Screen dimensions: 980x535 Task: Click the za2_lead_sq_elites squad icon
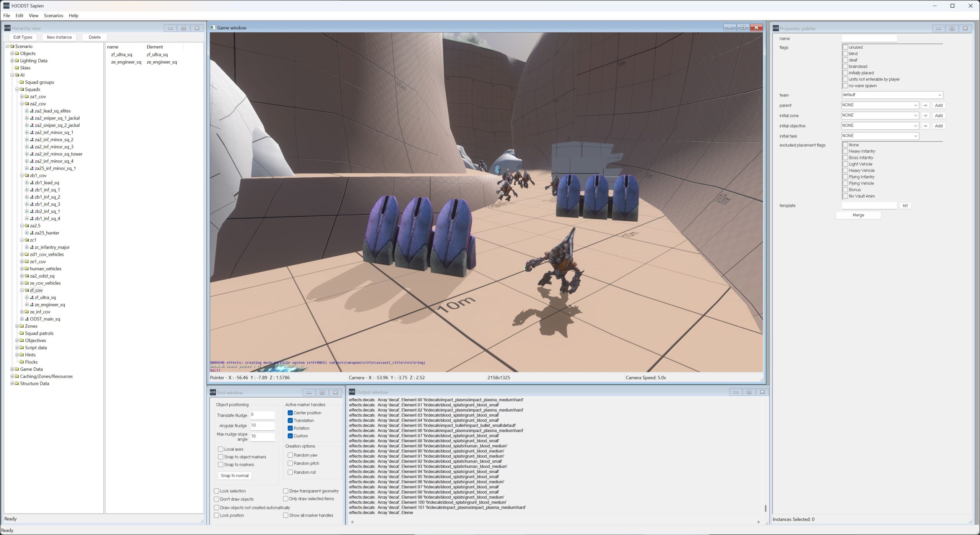[32, 111]
